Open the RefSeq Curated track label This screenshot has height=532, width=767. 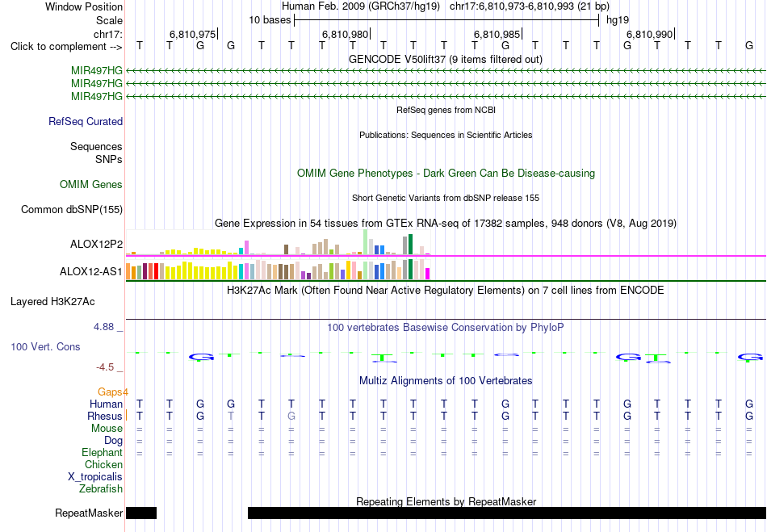point(86,121)
